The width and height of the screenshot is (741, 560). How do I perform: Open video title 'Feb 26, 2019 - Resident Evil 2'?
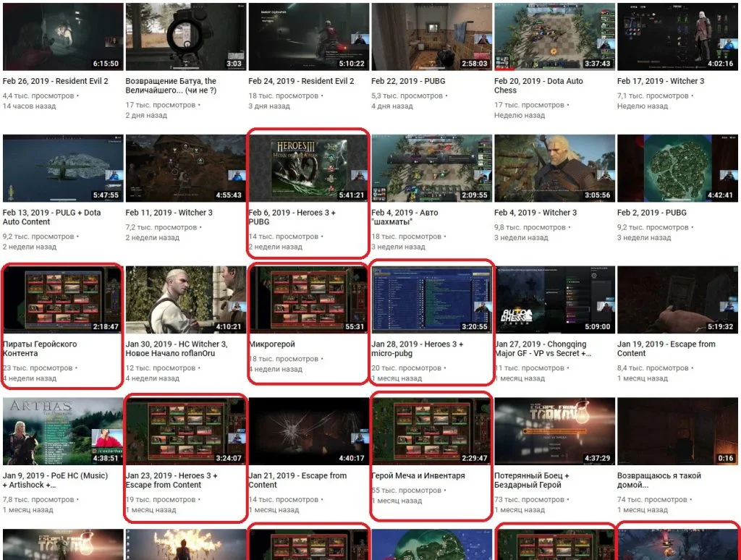[55, 81]
